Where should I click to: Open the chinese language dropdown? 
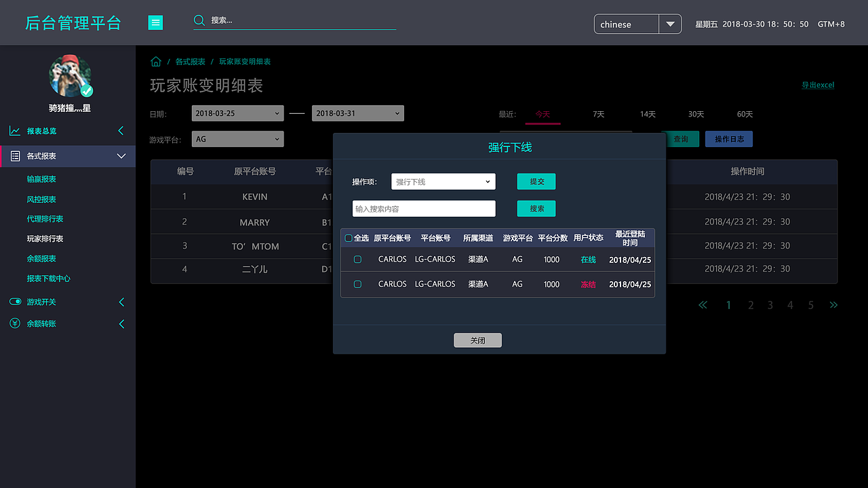coord(636,24)
